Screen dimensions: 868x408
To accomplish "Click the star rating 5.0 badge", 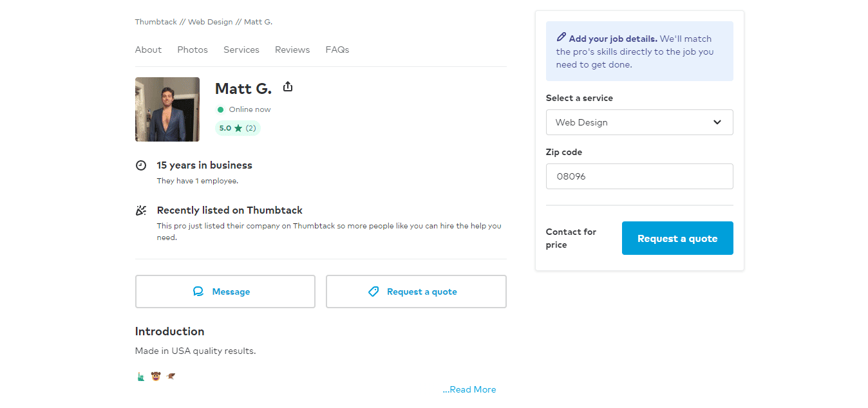I will (x=237, y=128).
